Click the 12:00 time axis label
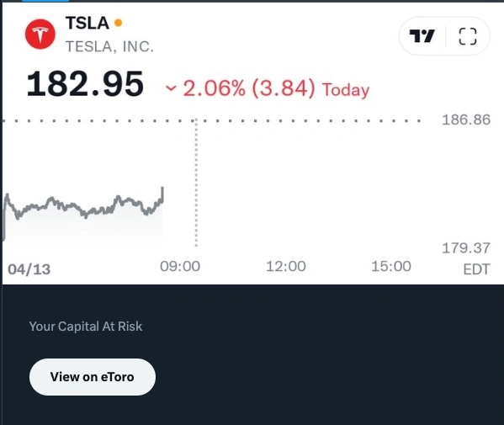 pyautogui.click(x=286, y=266)
